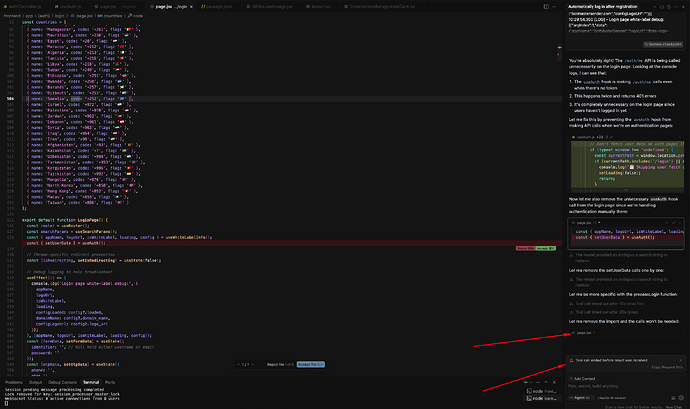Open chat panel more options ellipsis

[676, 7]
